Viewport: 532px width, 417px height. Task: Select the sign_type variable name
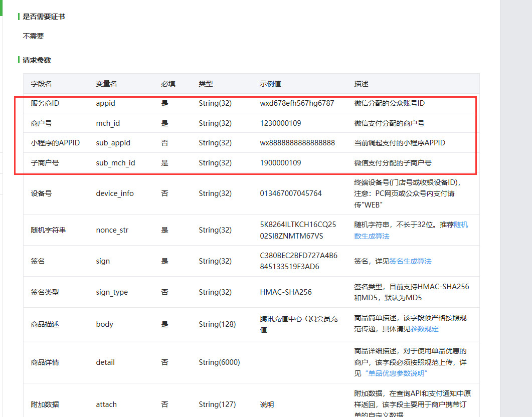[x=112, y=292]
